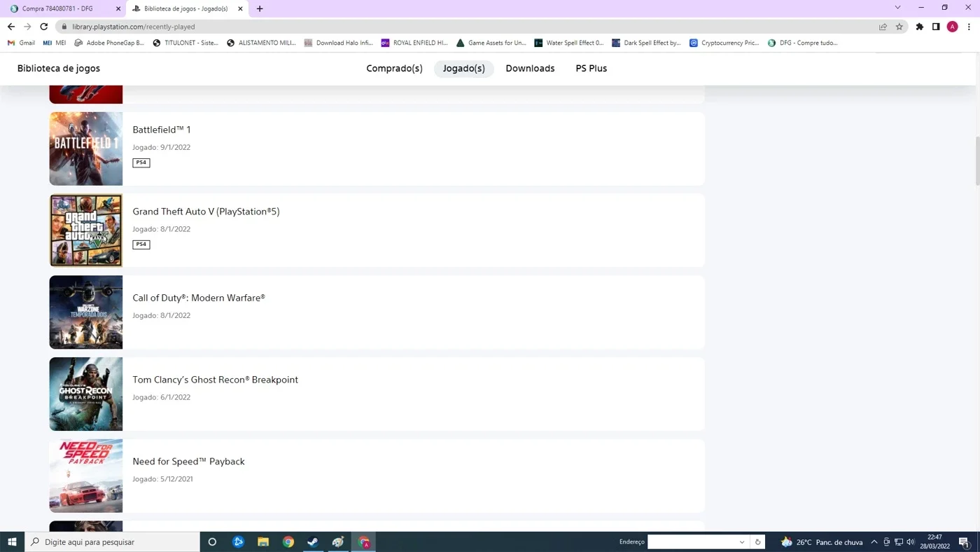Viewport: 980px width, 552px height.
Task: Open the Grand Theft Auto V cover thumbnail
Action: pos(86,230)
